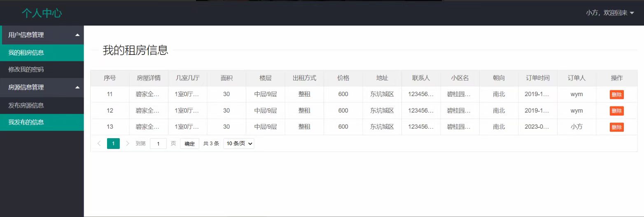The width and height of the screenshot is (644, 217).
Task: Delete the row with 序号 11
Action: [616, 94]
